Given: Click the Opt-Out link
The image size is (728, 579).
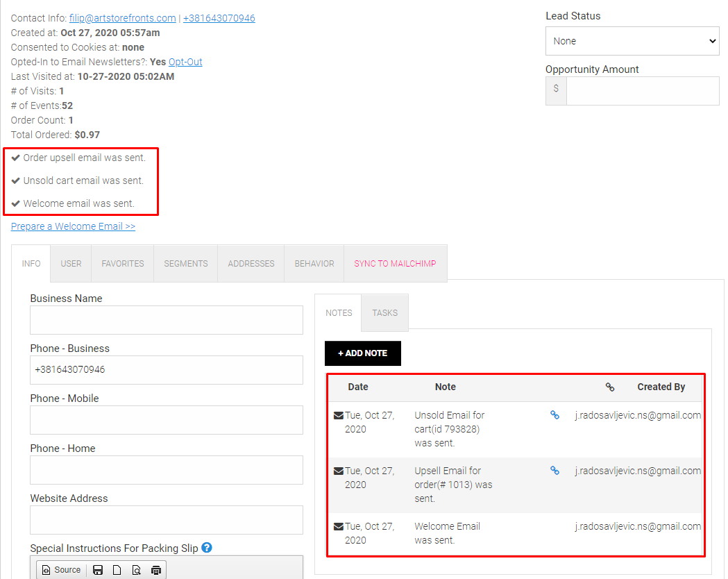Looking at the screenshot, I should point(185,62).
